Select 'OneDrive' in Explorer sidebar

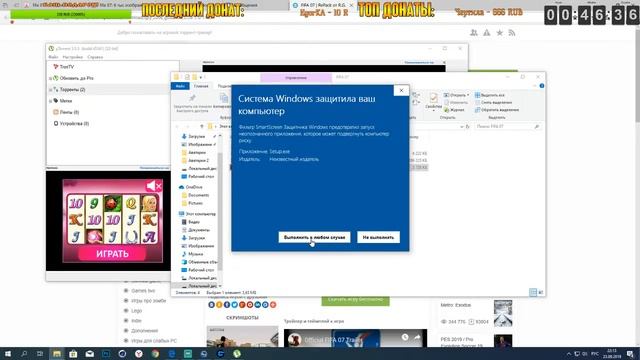tap(191, 187)
